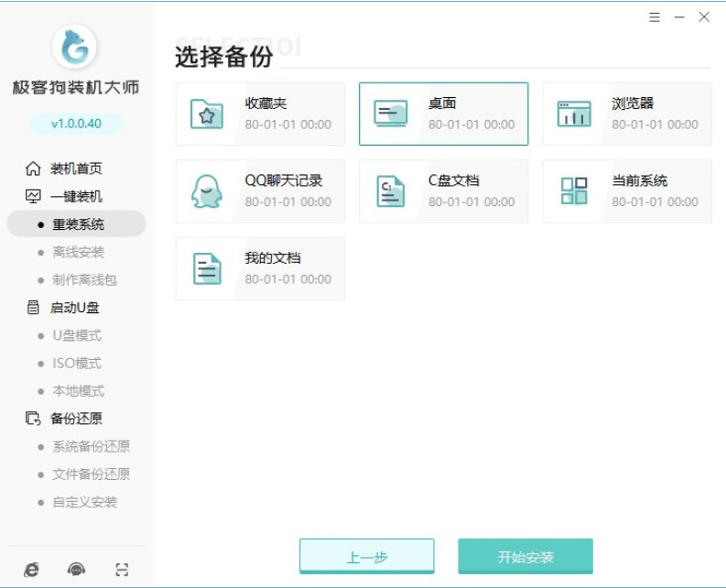The width and height of the screenshot is (726, 588).
Task: Select 离线安装 in the sidebar
Action: (x=78, y=252)
